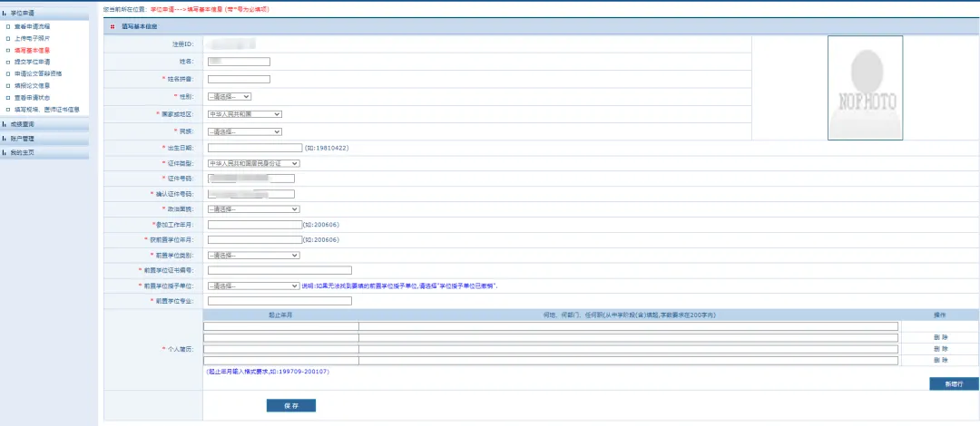Open the 国家或地区 dropdown
This screenshot has width=980, height=426.
coord(244,113)
